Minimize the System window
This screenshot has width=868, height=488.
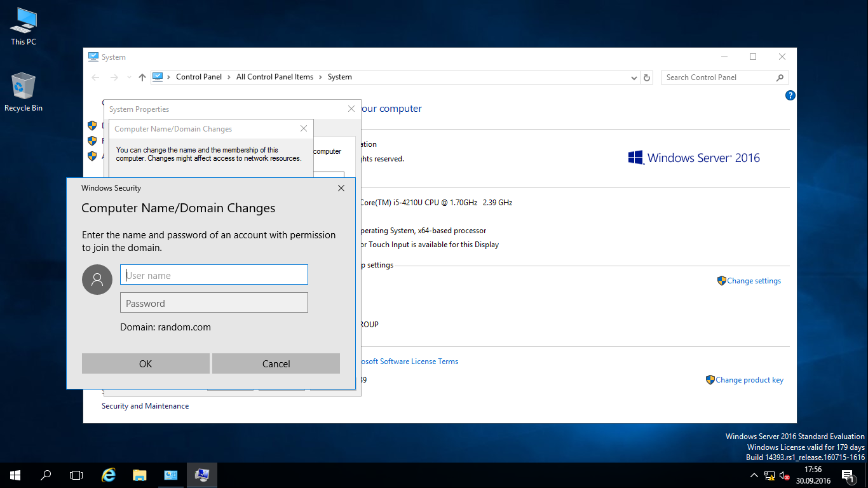click(x=724, y=57)
